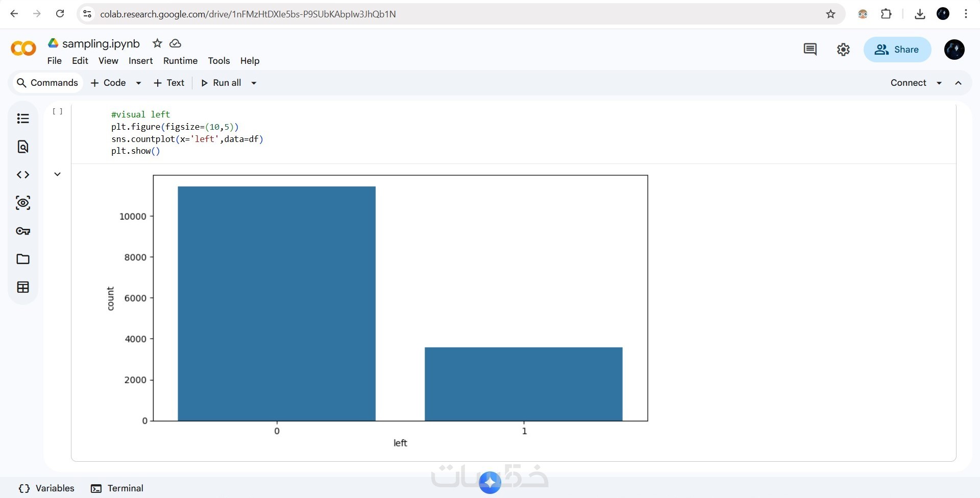Open the table of contents sidebar icon
This screenshot has height=498, width=980.
pyautogui.click(x=23, y=118)
